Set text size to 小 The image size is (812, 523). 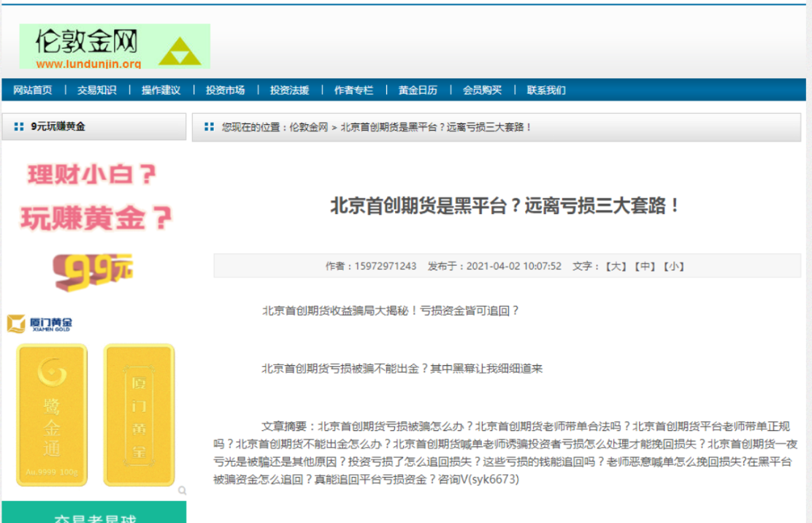(674, 266)
